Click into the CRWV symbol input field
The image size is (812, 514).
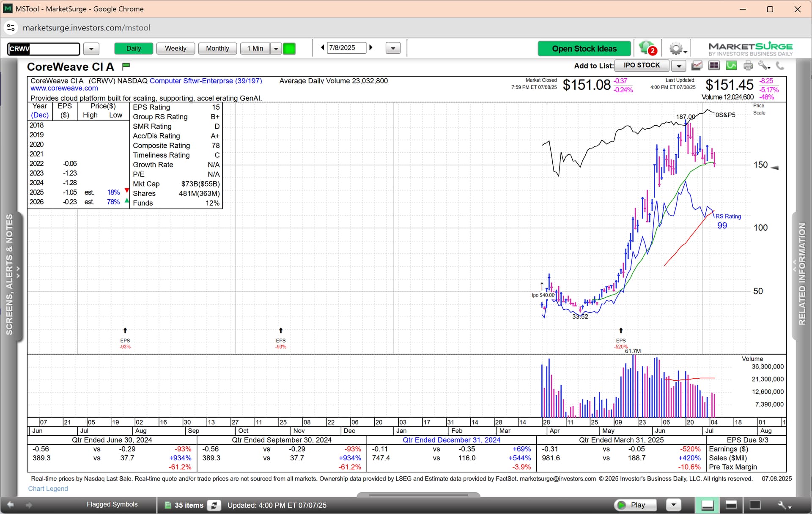click(x=44, y=49)
